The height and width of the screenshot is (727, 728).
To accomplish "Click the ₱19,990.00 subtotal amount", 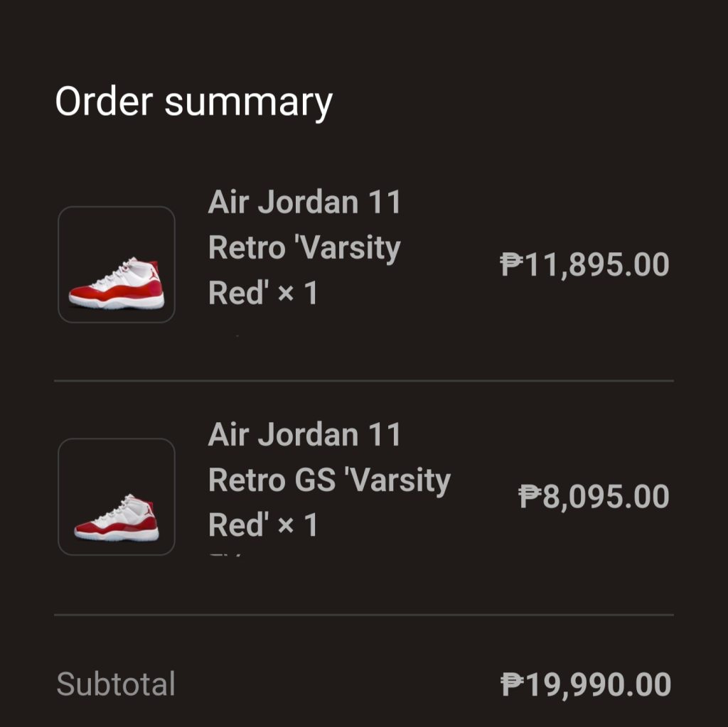I will [585, 685].
